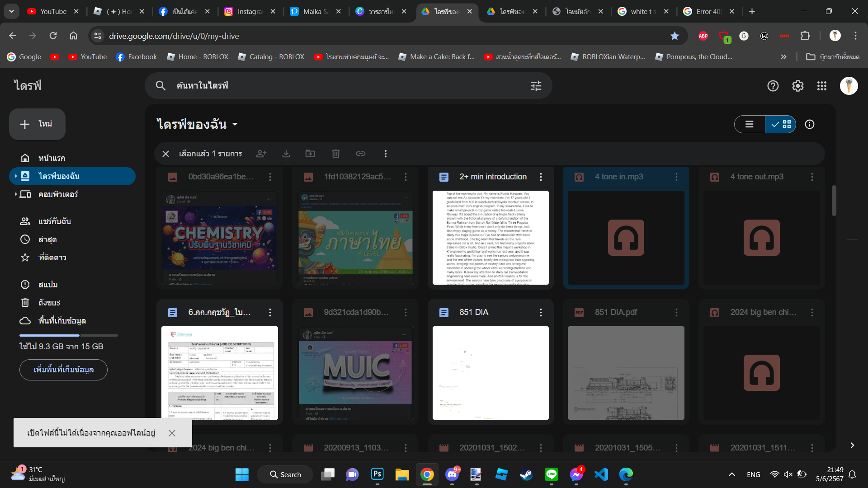Open the My Drive title dropdown arrow
Image resolution: width=868 pixels, height=488 pixels.
235,124
